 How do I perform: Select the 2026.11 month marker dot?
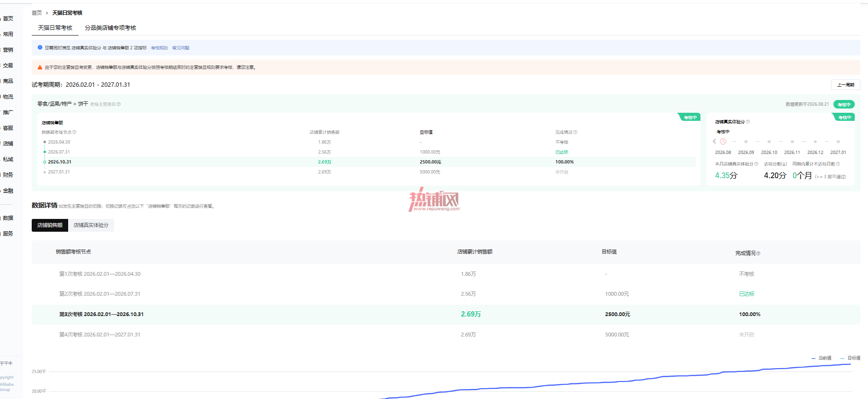click(x=792, y=142)
